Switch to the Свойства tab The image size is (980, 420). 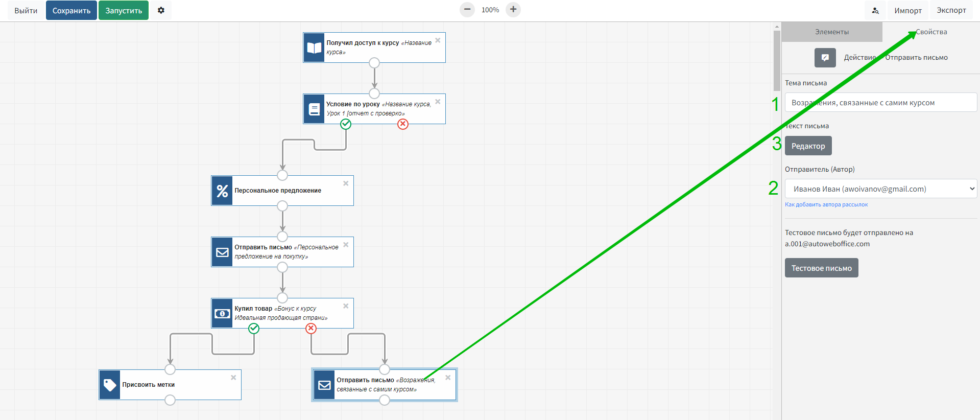[x=931, y=32]
